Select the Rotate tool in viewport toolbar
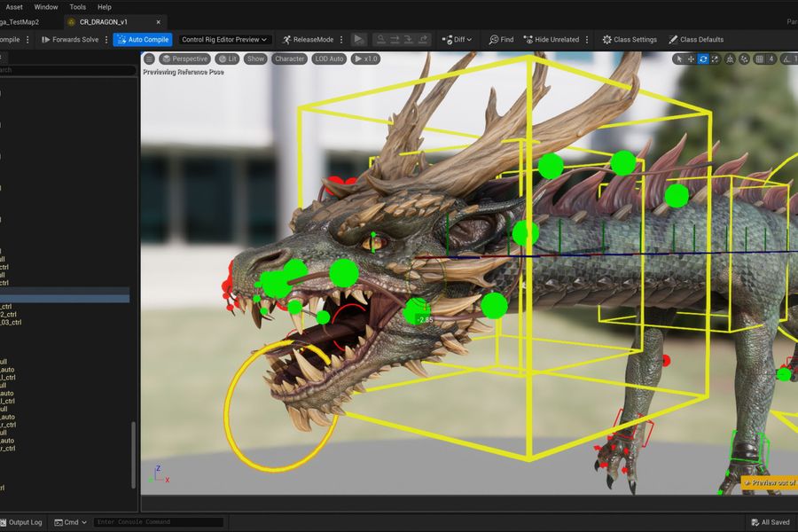This screenshot has height=532, width=798. [703, 59]
